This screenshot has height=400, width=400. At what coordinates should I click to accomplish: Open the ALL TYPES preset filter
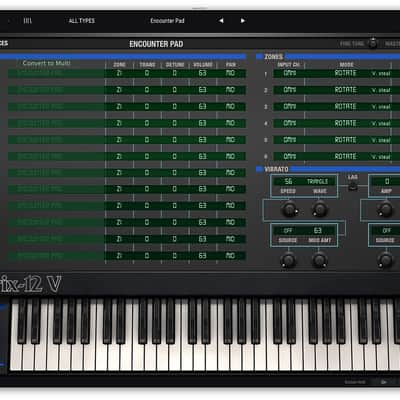click(x=82, y=21)
